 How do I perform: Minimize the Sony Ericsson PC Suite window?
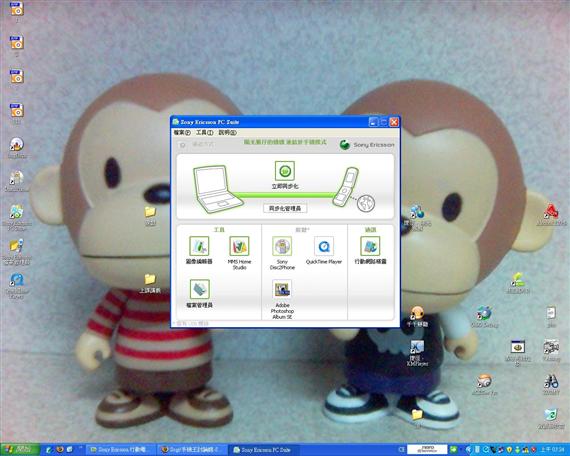tap(373, 122)
